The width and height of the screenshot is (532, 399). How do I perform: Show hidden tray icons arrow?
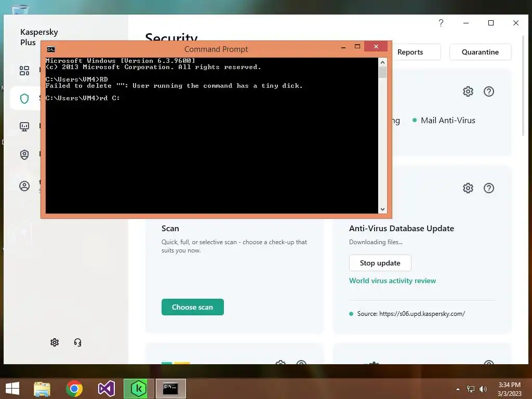[458, 389]
